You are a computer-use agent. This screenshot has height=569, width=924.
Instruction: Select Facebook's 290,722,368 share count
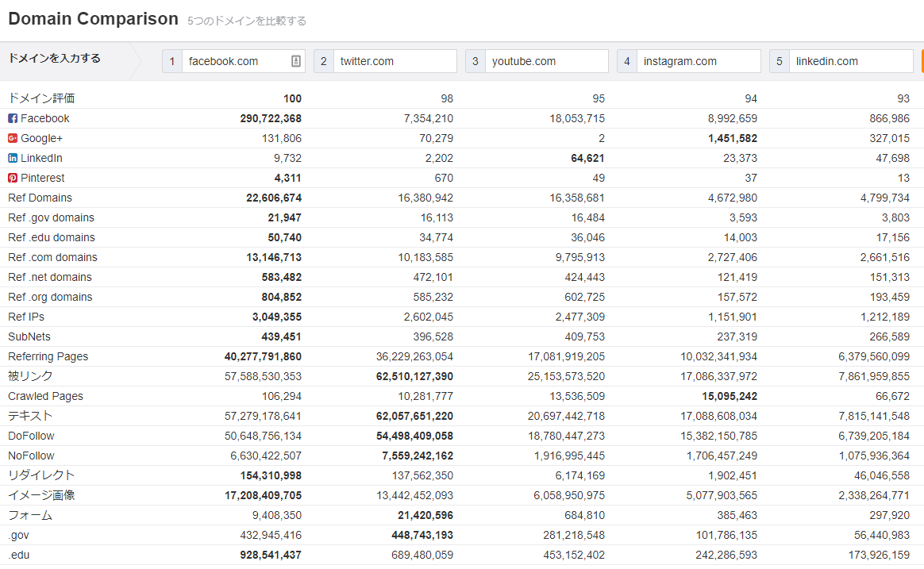271,118
